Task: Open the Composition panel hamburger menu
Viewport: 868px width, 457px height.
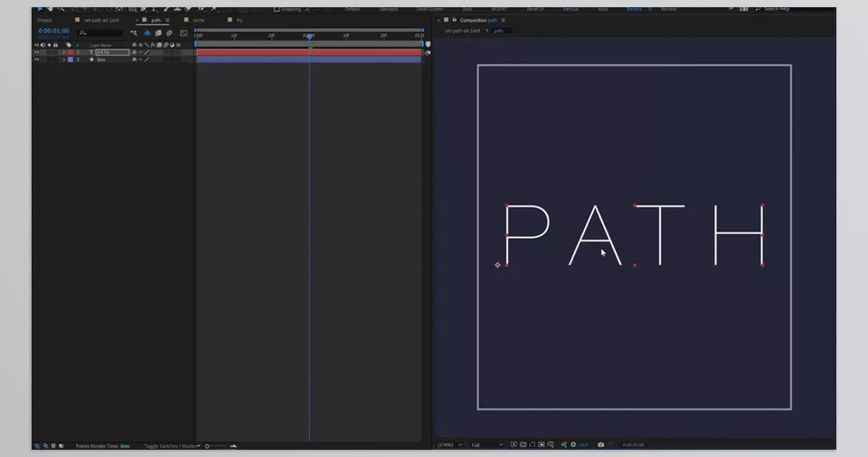Action: (x=503, y=20)
